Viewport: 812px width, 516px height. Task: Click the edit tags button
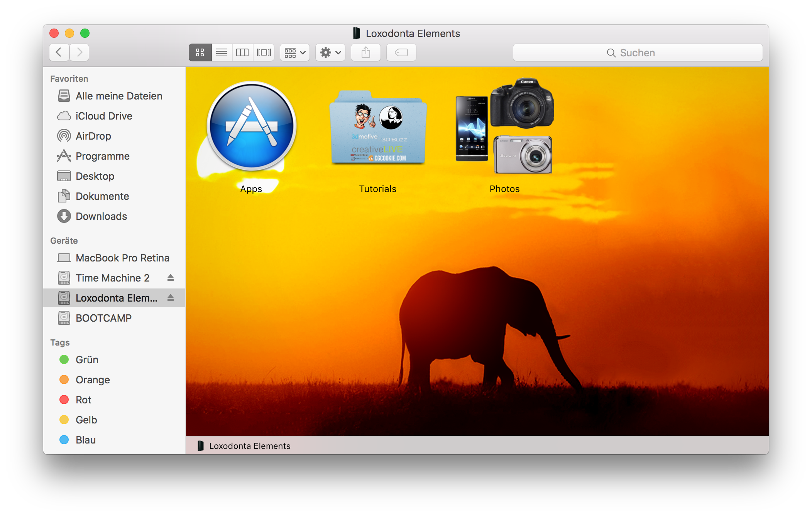(x=401, y=52)
